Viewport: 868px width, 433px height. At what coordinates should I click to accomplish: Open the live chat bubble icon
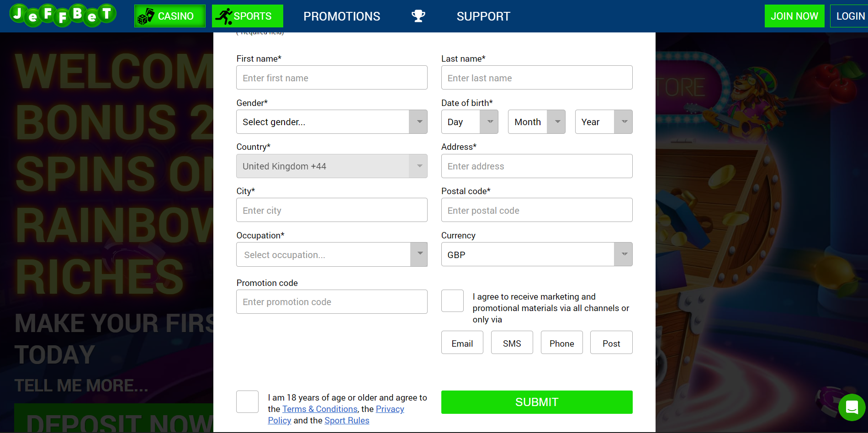pos(852,407)
